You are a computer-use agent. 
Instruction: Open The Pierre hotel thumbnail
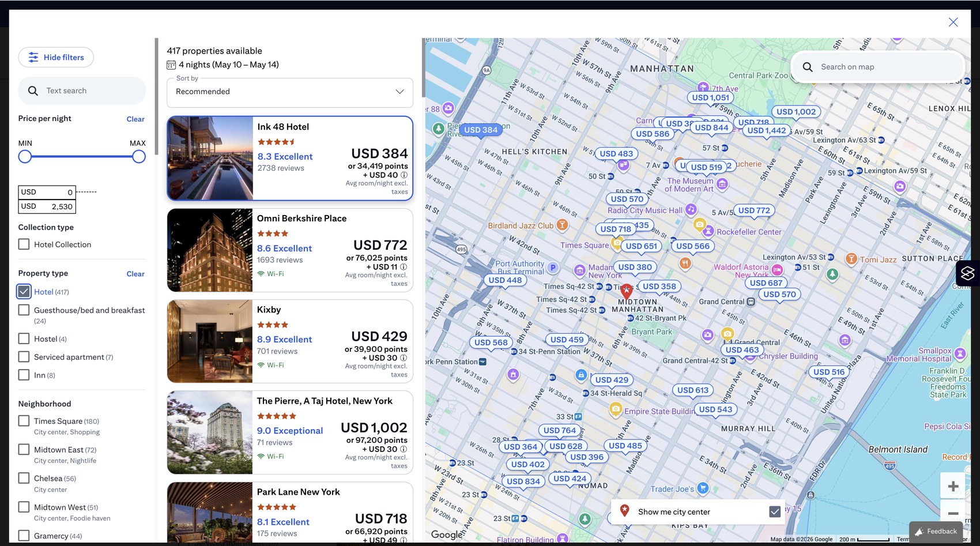(210, 432)
